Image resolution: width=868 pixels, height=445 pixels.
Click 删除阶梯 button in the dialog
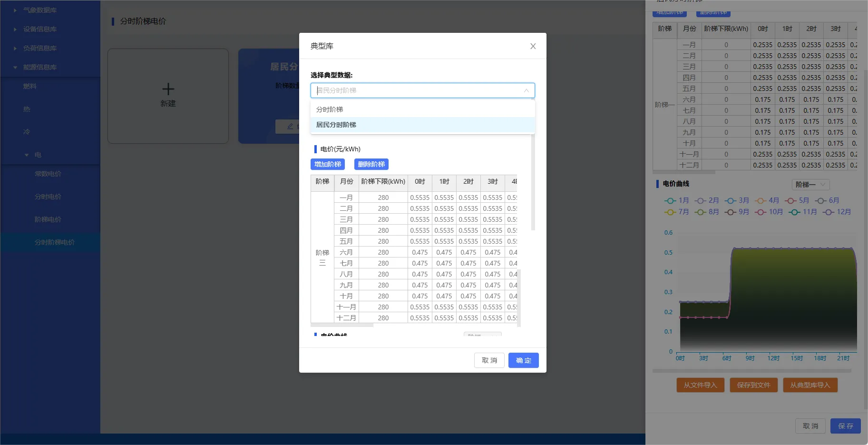click(371, 164)
